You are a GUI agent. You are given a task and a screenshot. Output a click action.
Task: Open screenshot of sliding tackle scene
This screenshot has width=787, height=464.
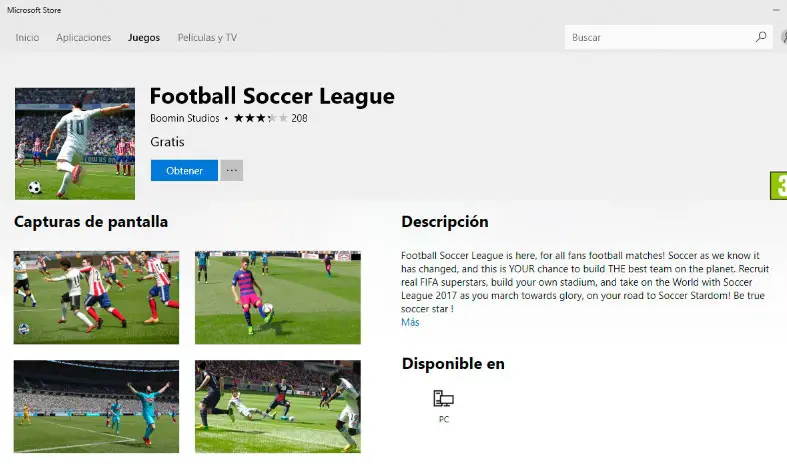pos(278,406)
